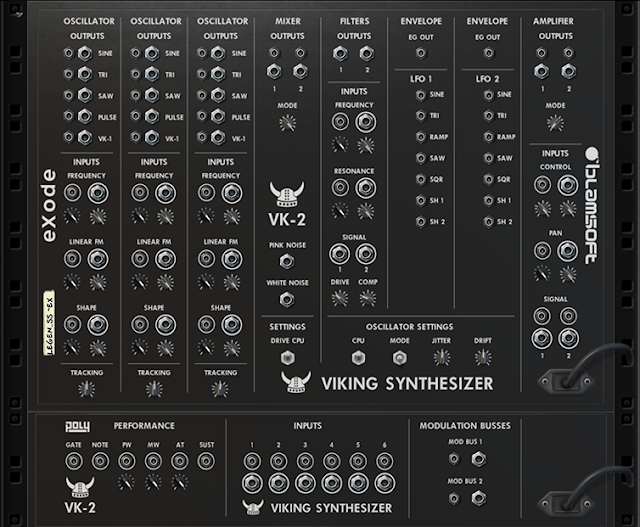Click the MW performance jack
The image size is (640, 527).
click(x=153, y=461)
